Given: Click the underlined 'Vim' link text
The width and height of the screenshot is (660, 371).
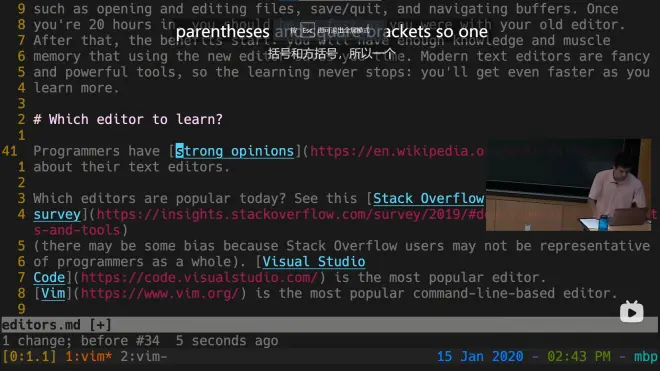Looking at the screenshot, I should [x=53, y=293].
